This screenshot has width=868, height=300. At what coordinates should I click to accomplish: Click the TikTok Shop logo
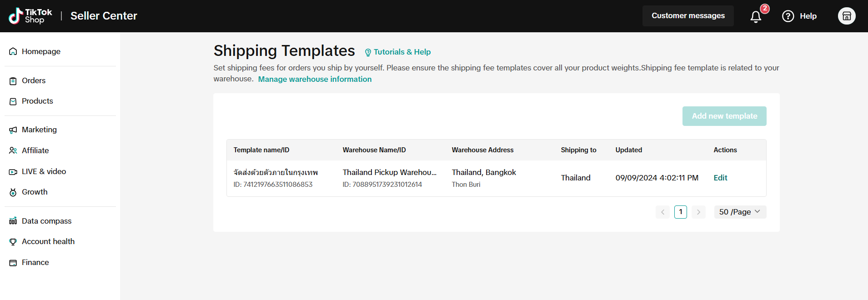coord(30,16)
